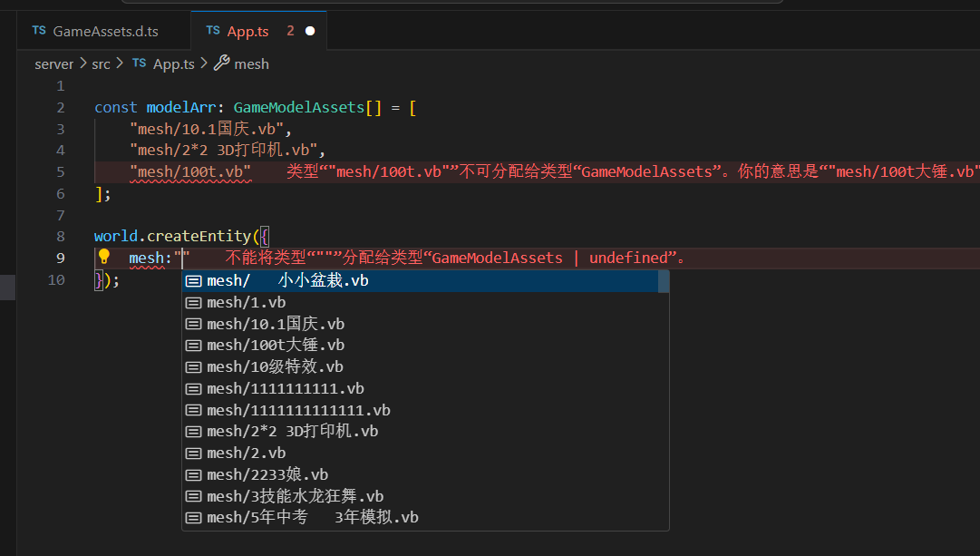Click the lightbulb quick fix icon
Screen dimensions: 980x556
click(103, 257)
